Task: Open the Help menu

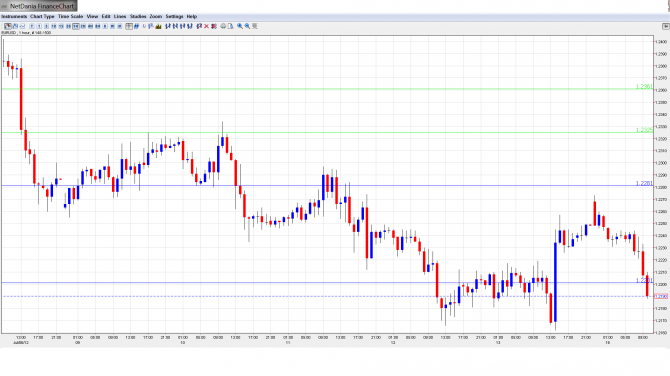Action: point(191,17)
